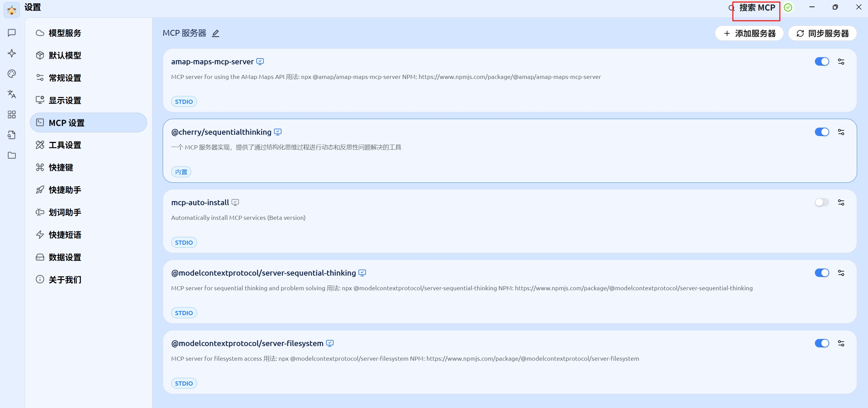Enable the mcp-auto-install toggle

click(x=822, y=202)
